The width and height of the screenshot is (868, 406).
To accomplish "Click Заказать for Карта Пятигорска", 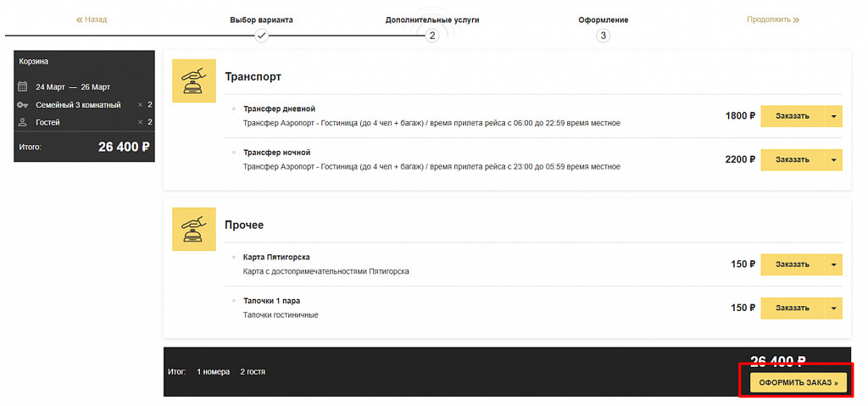I will 793,264.
